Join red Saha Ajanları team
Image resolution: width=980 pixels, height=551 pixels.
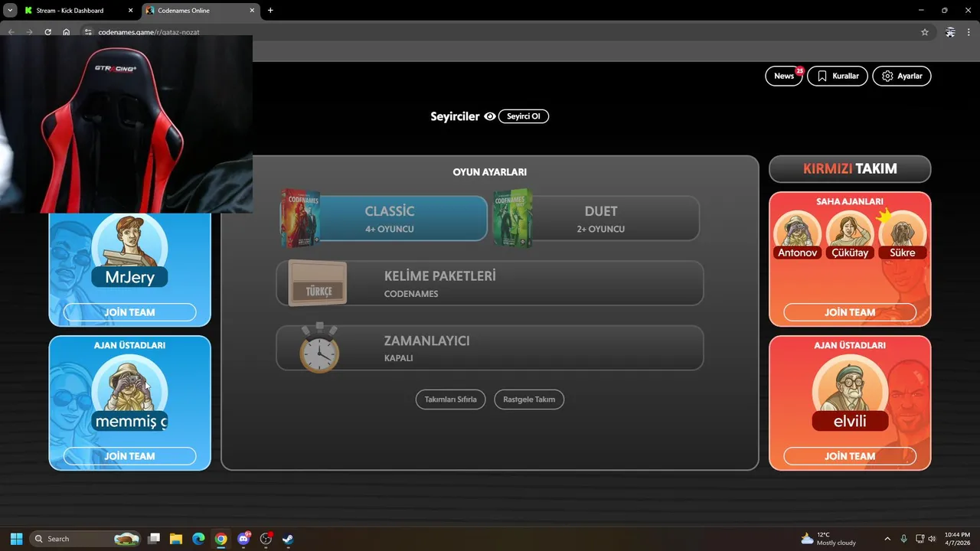point(850,312)
